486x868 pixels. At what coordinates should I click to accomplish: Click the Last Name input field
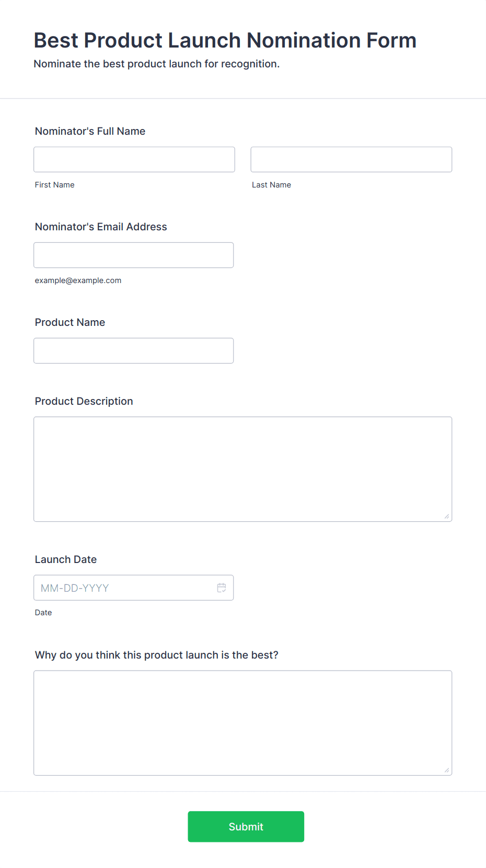point(351,159)
